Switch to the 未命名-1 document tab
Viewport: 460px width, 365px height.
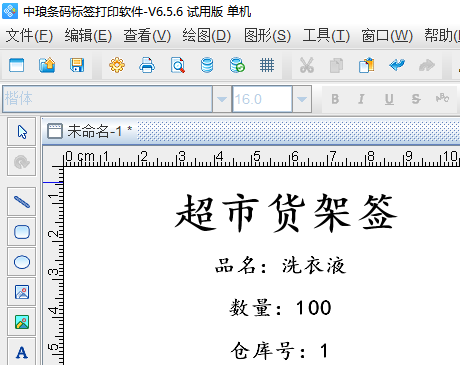point(90,131)
